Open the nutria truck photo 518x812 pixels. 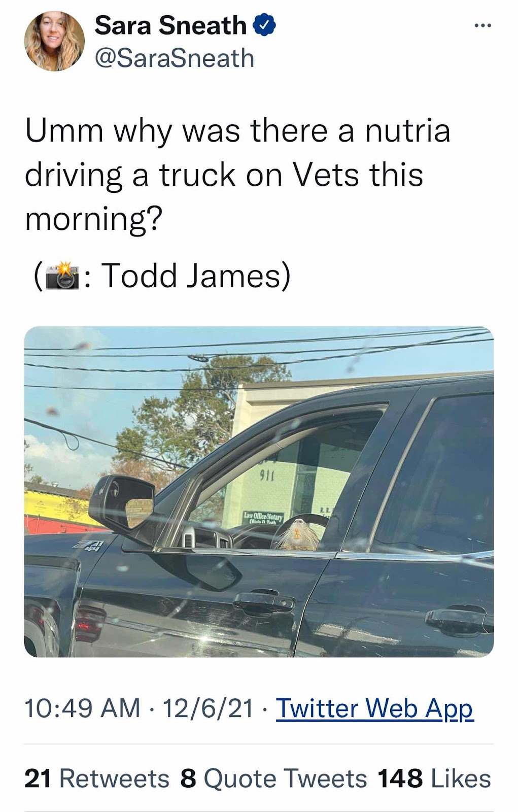(x=259, y=492)
